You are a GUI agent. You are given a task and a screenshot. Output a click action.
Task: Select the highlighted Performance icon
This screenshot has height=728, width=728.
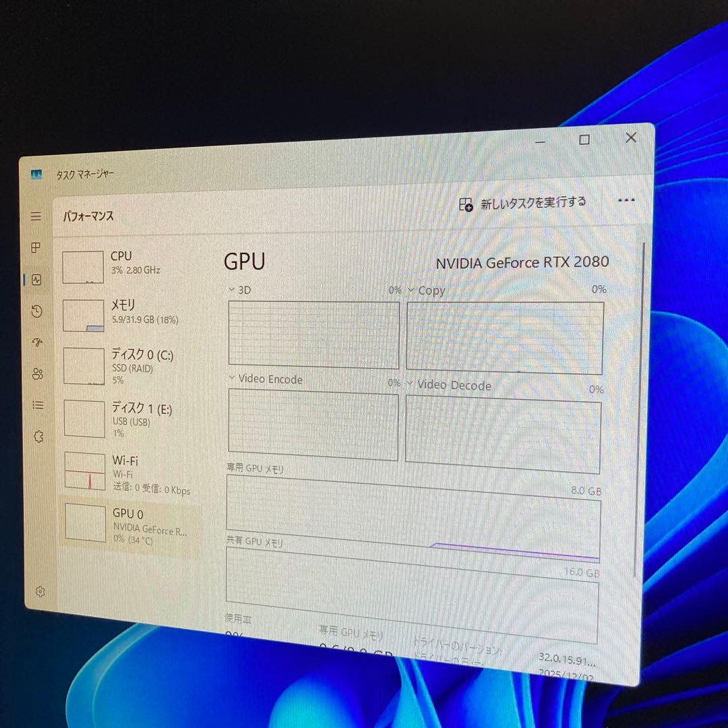coord(36,279)
